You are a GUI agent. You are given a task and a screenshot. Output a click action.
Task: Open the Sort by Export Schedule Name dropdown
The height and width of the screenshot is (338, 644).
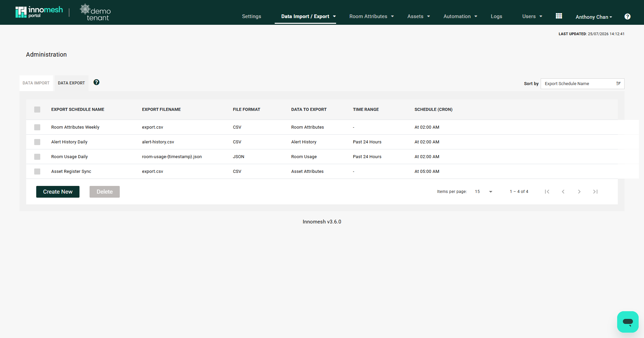[582, 84]
